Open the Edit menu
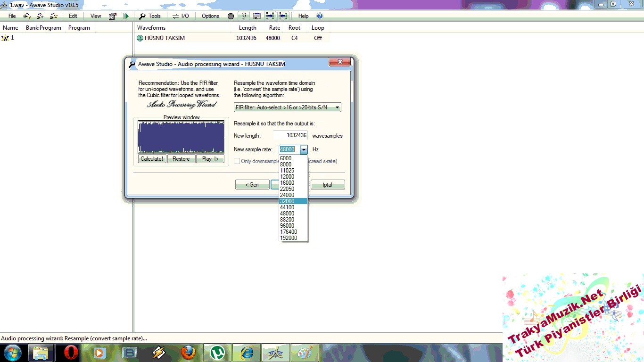Viewport: 644px width, 362px height. pyautogui.click(x=73, y=16)
